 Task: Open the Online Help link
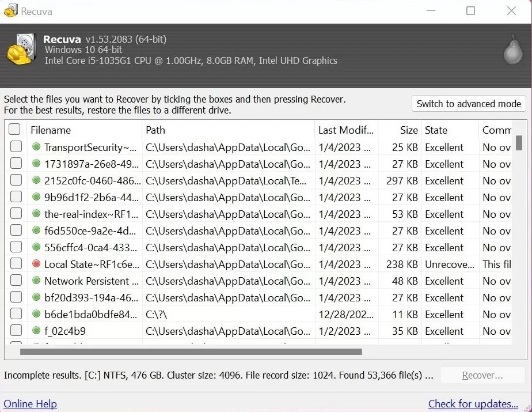point(30,404)
